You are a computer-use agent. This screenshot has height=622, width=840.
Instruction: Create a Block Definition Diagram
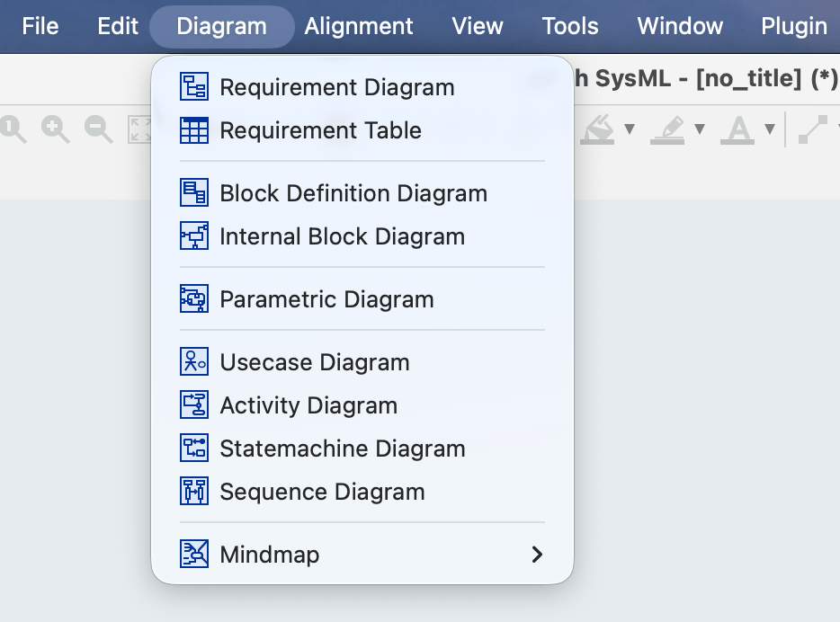[353, 193]
